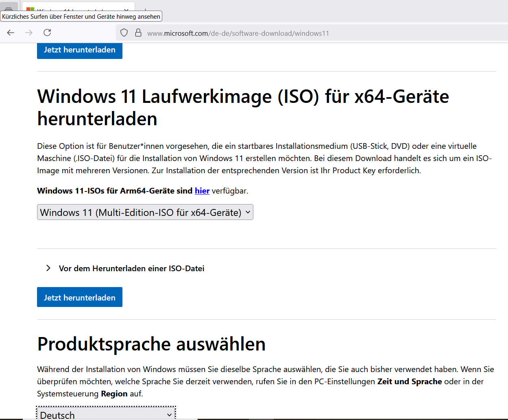Click 'Vor dem Herunterladen einer ISO-Datei' label
The height and width of the screenshot is (420, 508).
[131, 268]
